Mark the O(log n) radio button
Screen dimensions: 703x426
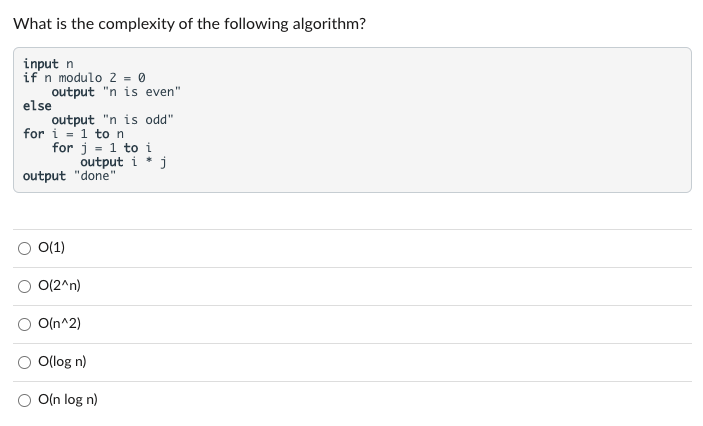(24, 362)
